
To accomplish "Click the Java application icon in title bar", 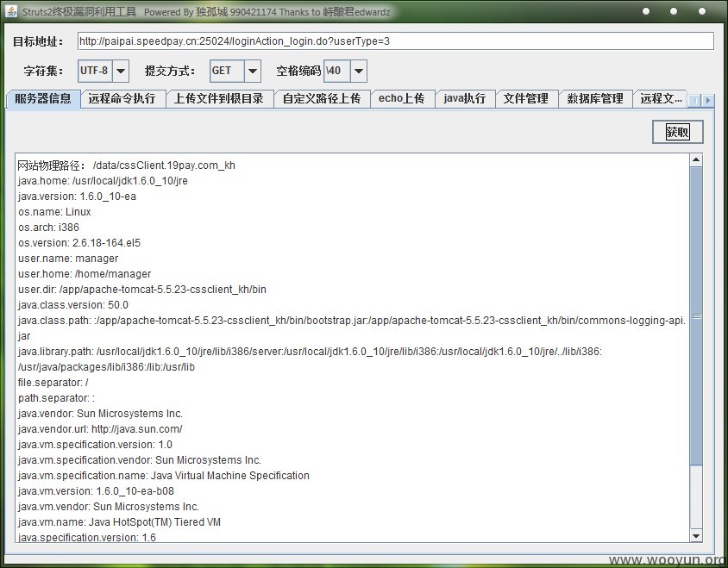I will click(11, 11).
